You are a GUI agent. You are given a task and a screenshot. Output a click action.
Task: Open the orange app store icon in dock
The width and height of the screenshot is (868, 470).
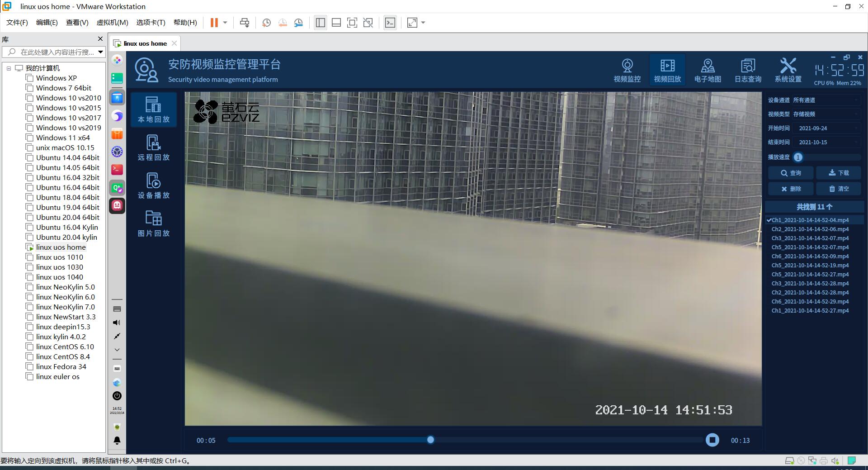coord(117,134)
